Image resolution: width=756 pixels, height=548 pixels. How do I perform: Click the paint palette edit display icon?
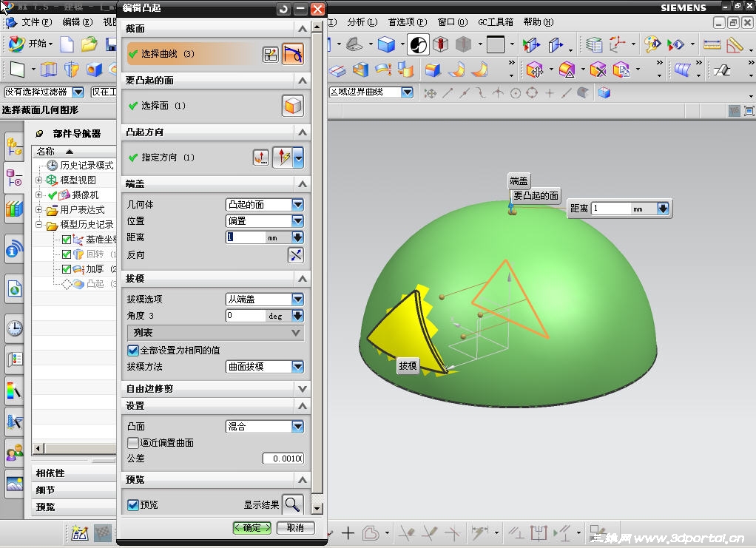[652, 45]
